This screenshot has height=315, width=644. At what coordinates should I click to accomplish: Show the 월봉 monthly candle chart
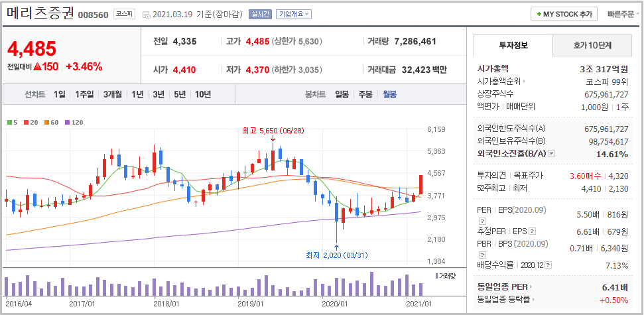[390, 94]
